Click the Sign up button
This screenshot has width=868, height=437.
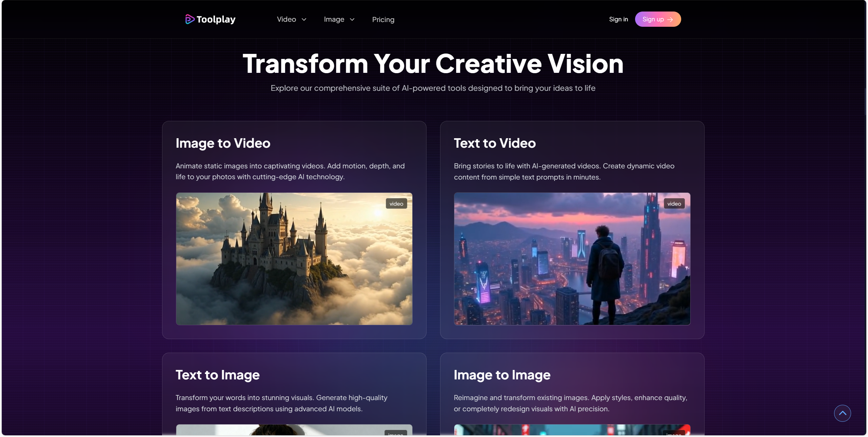(x=658, y=19)
